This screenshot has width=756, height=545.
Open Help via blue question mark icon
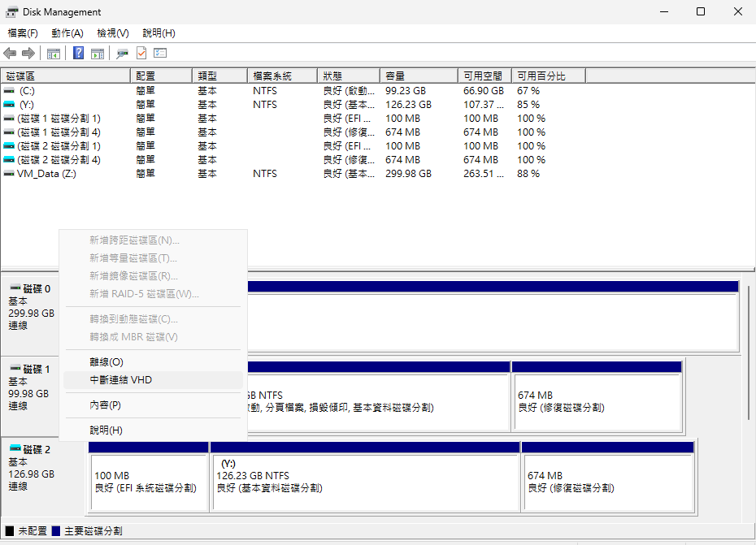click(79, 54)
